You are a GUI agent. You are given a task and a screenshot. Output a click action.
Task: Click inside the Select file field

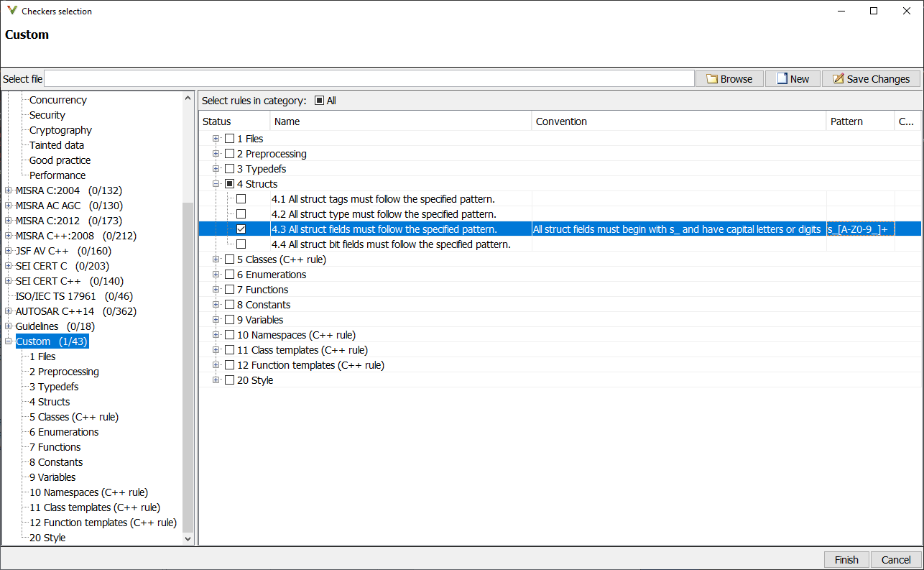pyautogui.click(x=359, y=78)
